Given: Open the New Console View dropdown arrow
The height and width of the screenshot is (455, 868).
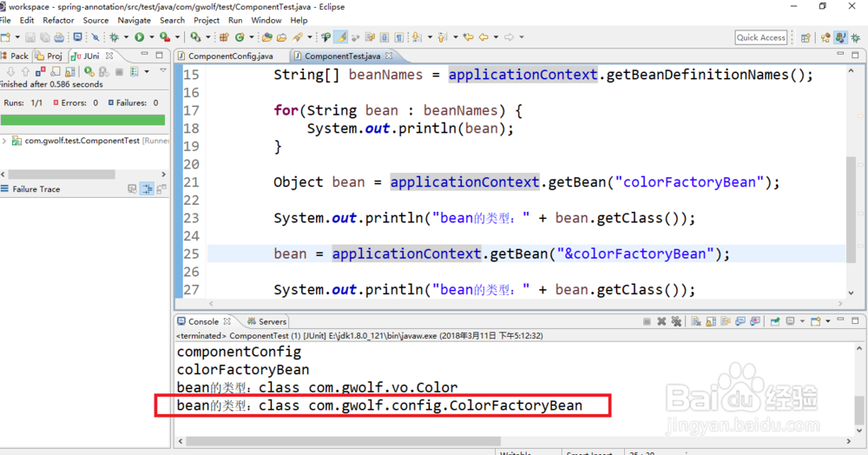Looking at the screenshot, I should [828, 321].
